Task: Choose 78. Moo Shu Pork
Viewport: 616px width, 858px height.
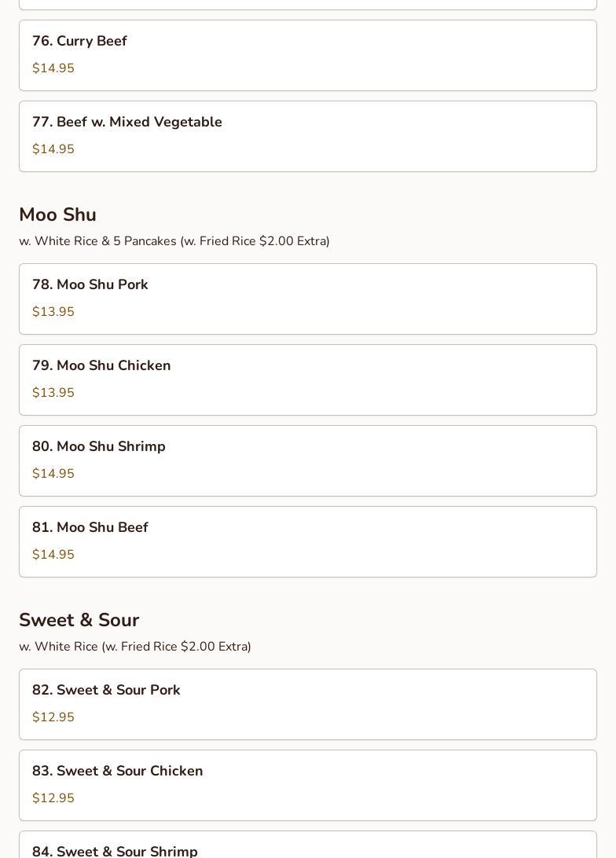Action: [x=307, y=299]
